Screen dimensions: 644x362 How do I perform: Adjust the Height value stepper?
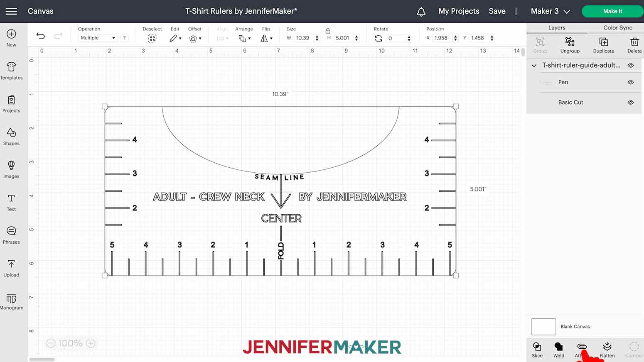tap(356, 38)
